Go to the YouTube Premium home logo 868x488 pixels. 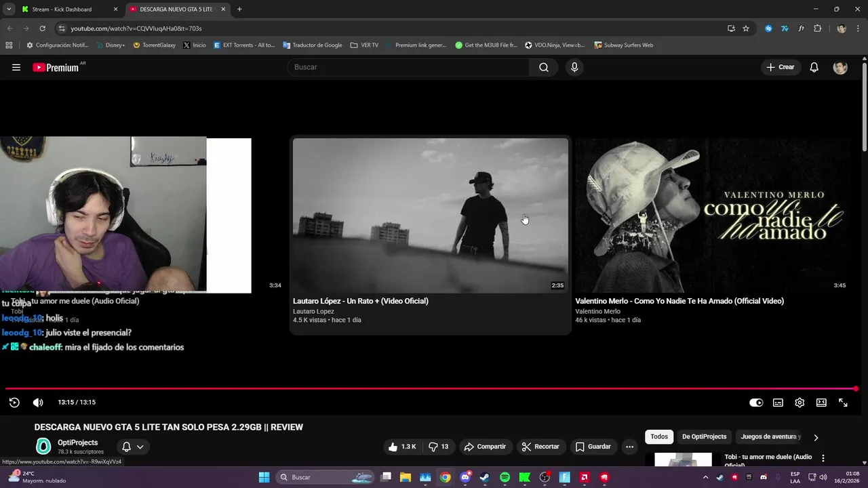pos(56,67)
